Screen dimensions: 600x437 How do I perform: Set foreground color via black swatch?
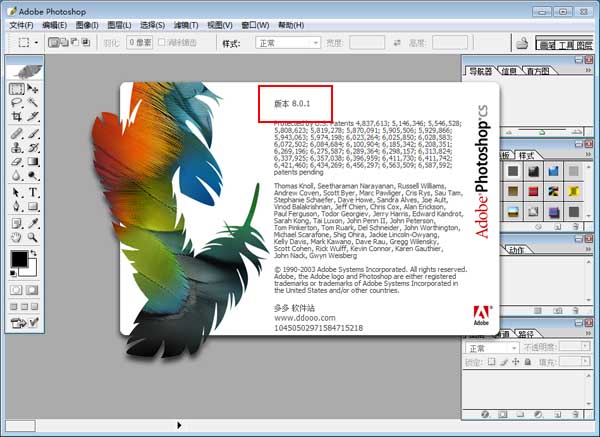pyautogui.click(x=18, y=259)
